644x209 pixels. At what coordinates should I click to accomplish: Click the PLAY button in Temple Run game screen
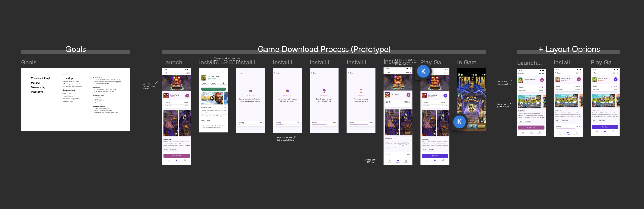point(472,126)
